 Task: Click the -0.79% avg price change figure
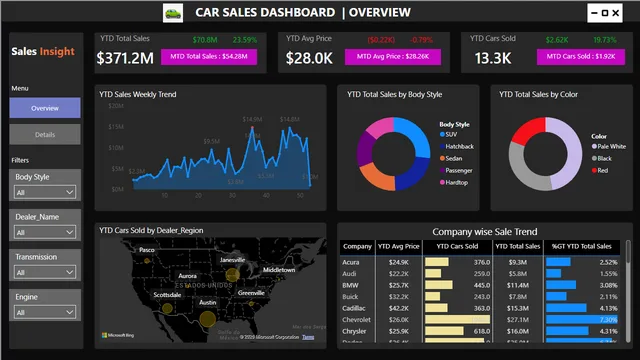421,40
